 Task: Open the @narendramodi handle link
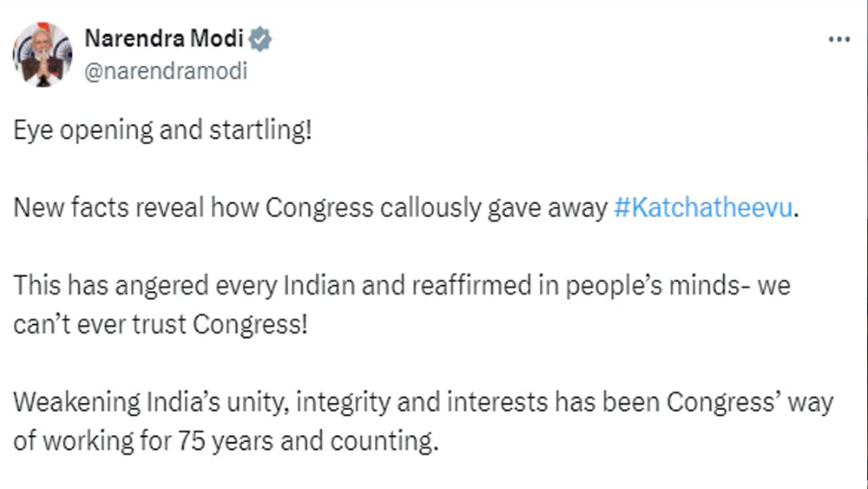166,71
